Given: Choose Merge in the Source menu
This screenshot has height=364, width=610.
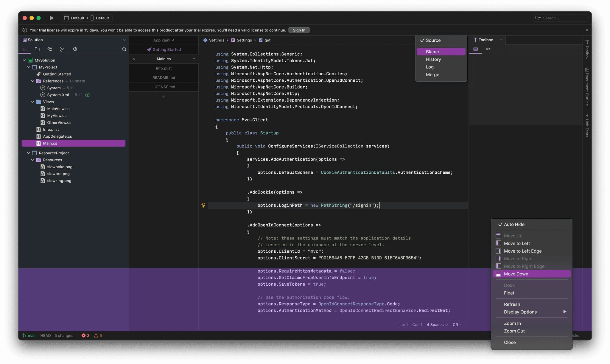Looking at the screenshot, I should (441, 74).
